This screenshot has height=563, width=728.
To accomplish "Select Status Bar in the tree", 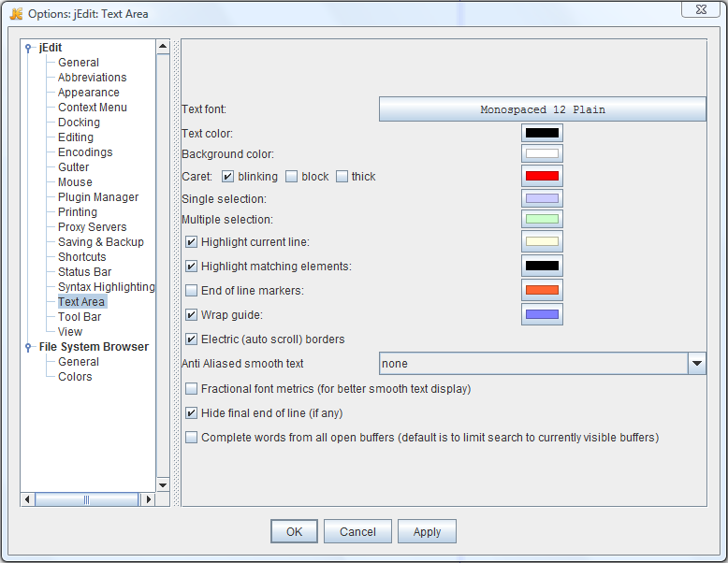I will coord(84,272).
